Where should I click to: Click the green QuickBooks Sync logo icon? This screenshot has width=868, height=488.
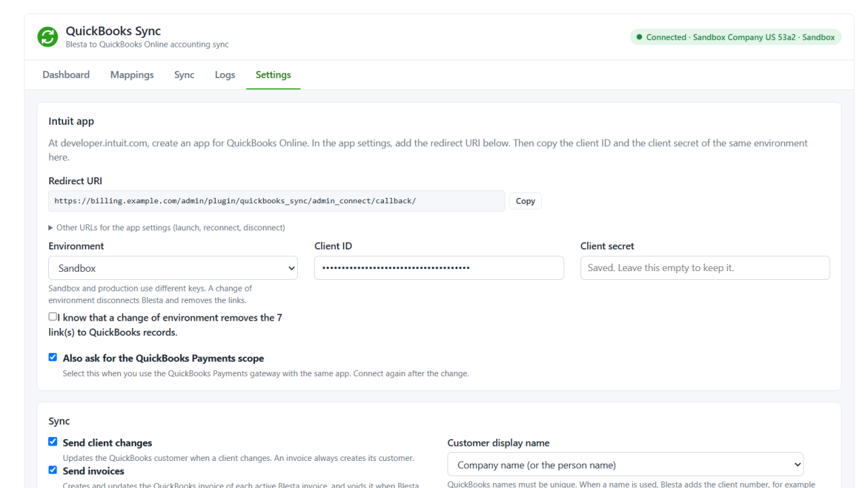click(47, 37)
